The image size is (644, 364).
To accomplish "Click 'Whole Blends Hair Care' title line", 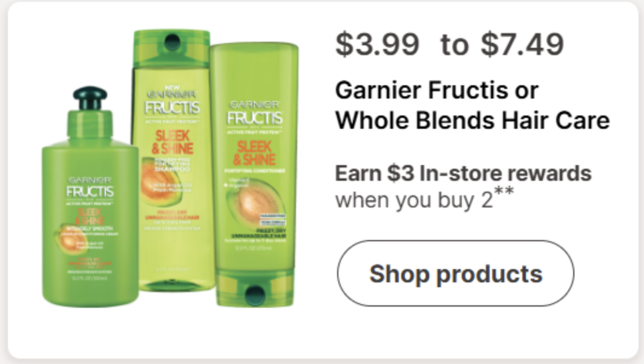I will tap(472, 120).
